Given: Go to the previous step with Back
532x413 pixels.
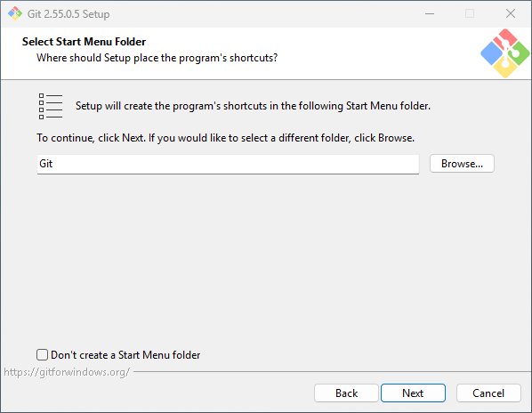Looking at the screenshot, I should [346, 393].
